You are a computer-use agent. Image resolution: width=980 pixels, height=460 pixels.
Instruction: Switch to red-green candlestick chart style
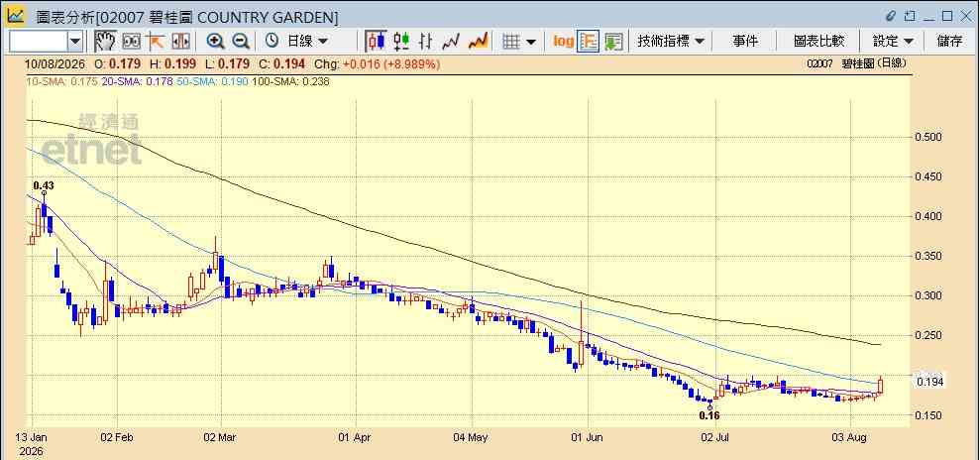pos(401,42)
